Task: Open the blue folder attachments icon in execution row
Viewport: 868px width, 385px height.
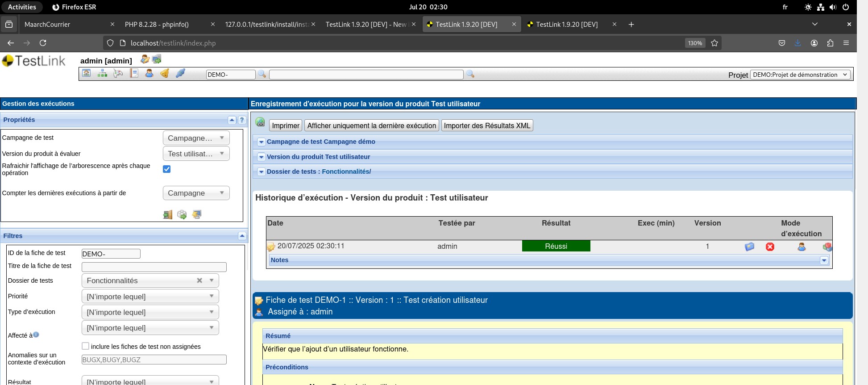Action: 749,247
